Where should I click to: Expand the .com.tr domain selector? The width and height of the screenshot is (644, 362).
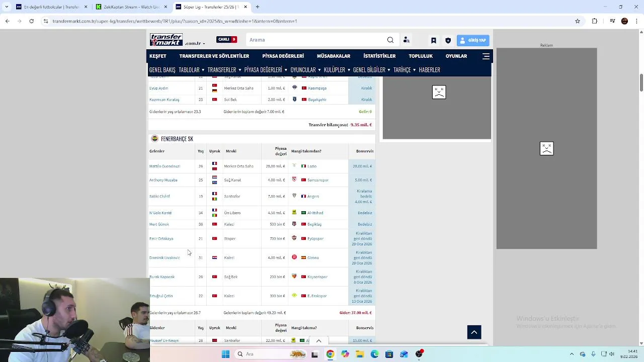tap(195, 43)
